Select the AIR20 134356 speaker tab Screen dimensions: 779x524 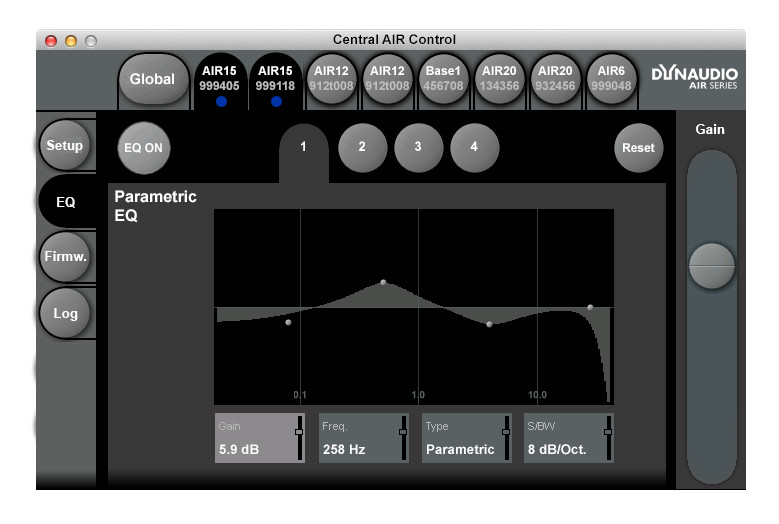tap(499, 79)
